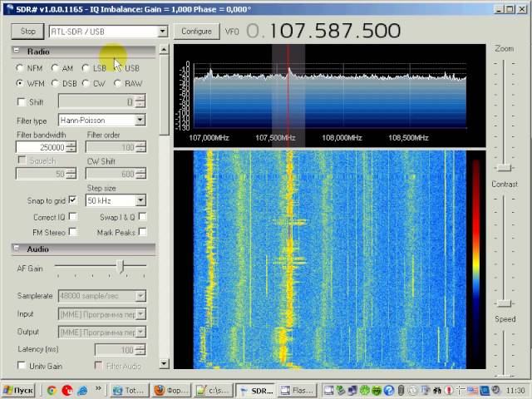This screenshot has width=532, height=399.
Task: Click the taskbar clock showing 11:30
Action: click(x=515, y=391)
